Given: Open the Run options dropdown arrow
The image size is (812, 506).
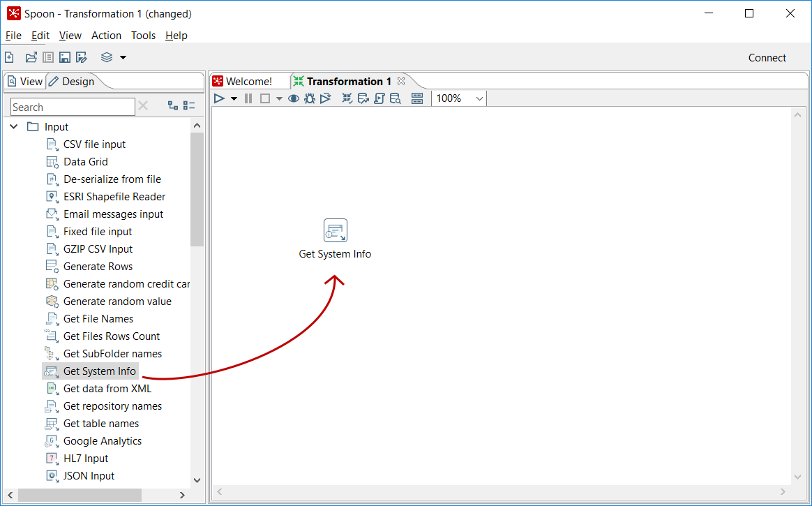Looking at the screenshot, I should (x=234, y=98).
